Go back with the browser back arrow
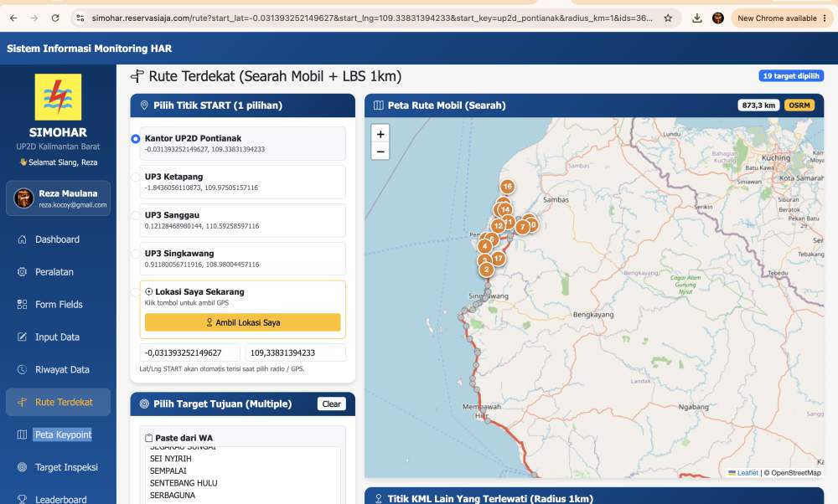The image size is (838, 504). pyautogui.click(x=13, y=18)
